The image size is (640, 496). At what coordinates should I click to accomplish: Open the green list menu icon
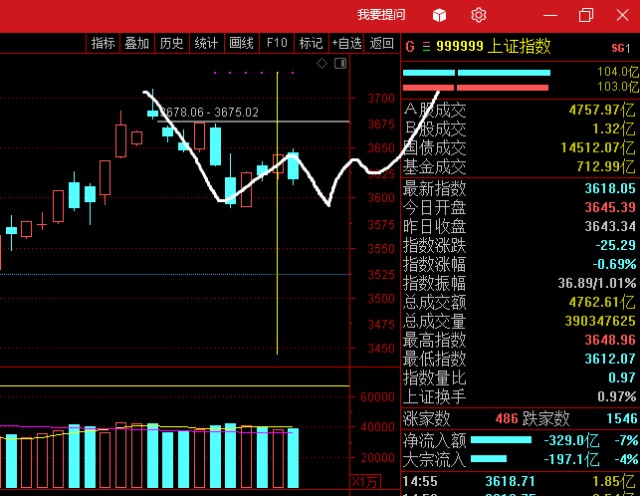coord(426,47)
